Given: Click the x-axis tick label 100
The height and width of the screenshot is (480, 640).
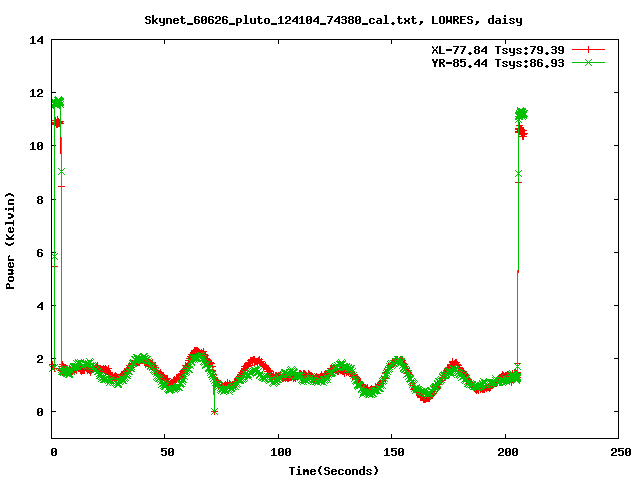Looking at the screenshot, I should 281,452.
